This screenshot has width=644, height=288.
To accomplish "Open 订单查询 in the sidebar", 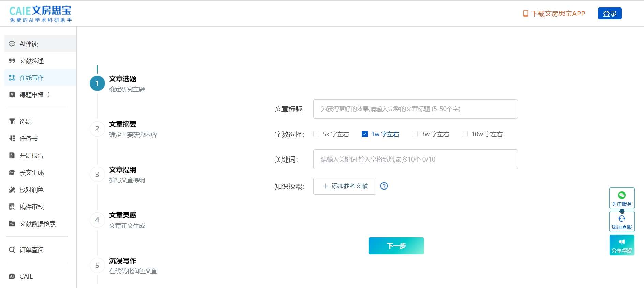I will pyautogui.click(x=40, y=250).
